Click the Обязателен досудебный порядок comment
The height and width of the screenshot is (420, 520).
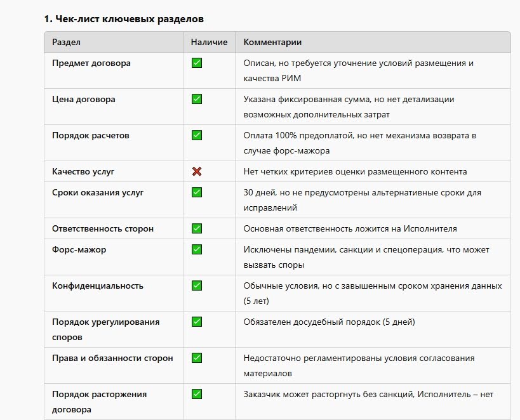click(x=329, y=322)
